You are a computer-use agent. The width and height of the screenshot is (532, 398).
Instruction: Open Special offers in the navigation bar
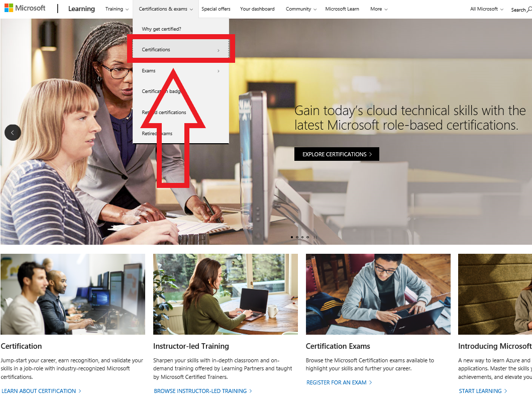pyautogui.click(x=216, y=9)
